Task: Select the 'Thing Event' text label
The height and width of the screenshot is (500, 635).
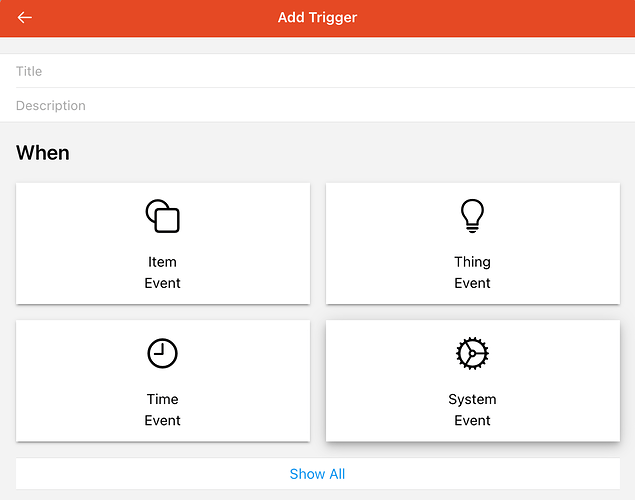Action: (x=472, y=272)
